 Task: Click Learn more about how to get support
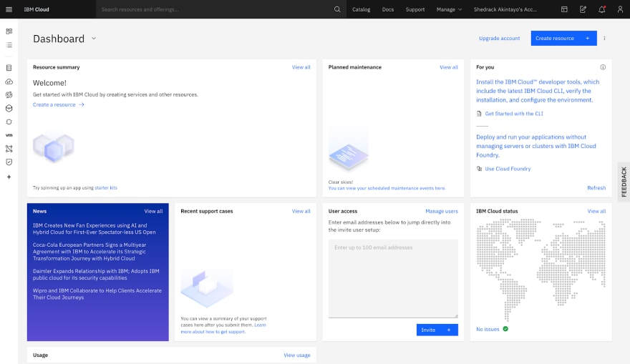[x=223, y=328]
